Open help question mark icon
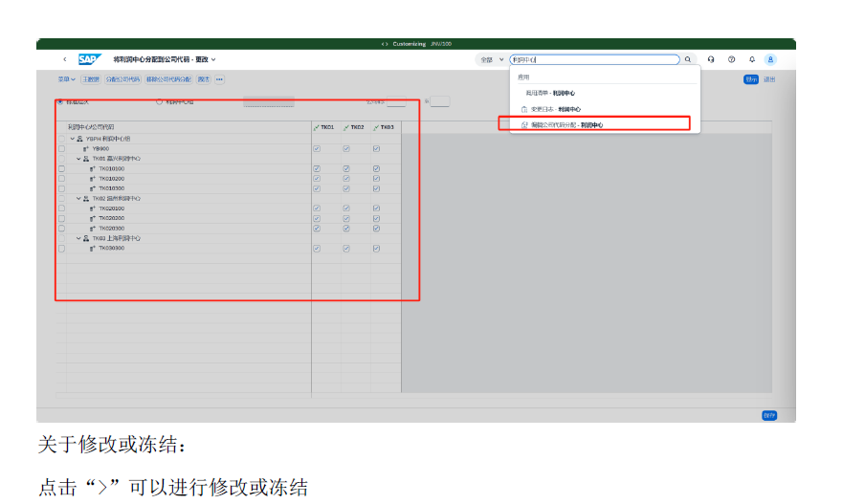865x504 pixels. coord(732,59)
